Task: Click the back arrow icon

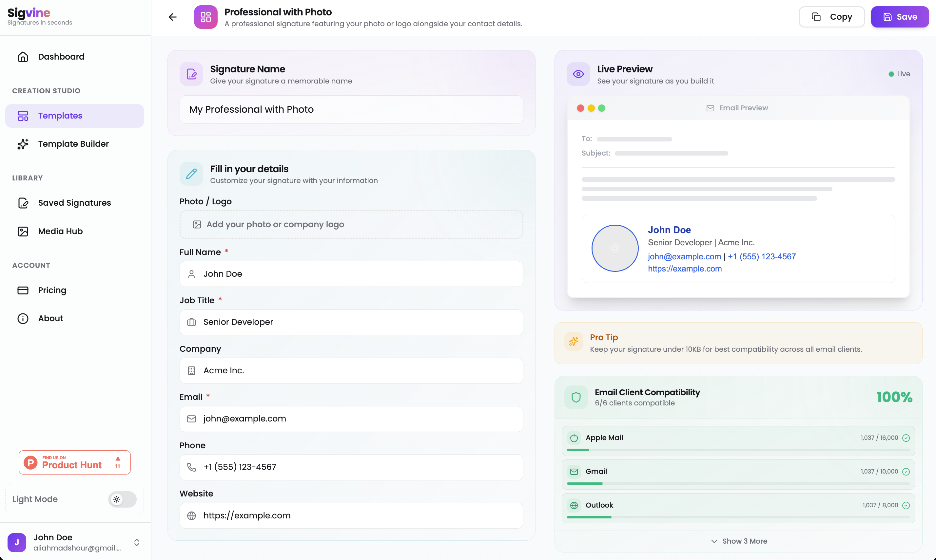Action: tap(172, 17)
